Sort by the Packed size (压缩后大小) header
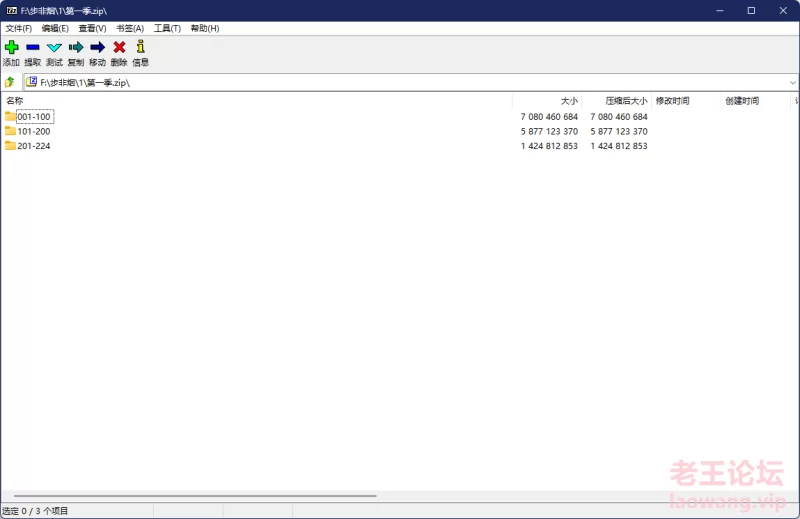This screenshot has width=800, height=519. click(616, 101)
